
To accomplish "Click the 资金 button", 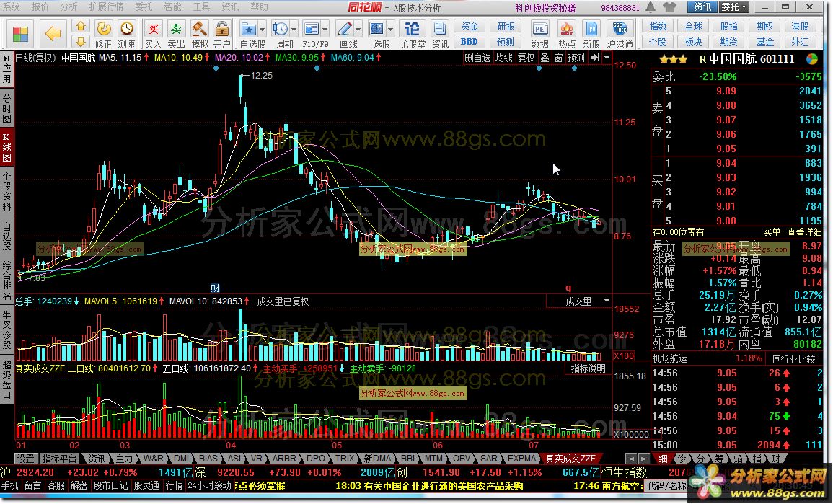I will tap(469, 26).
